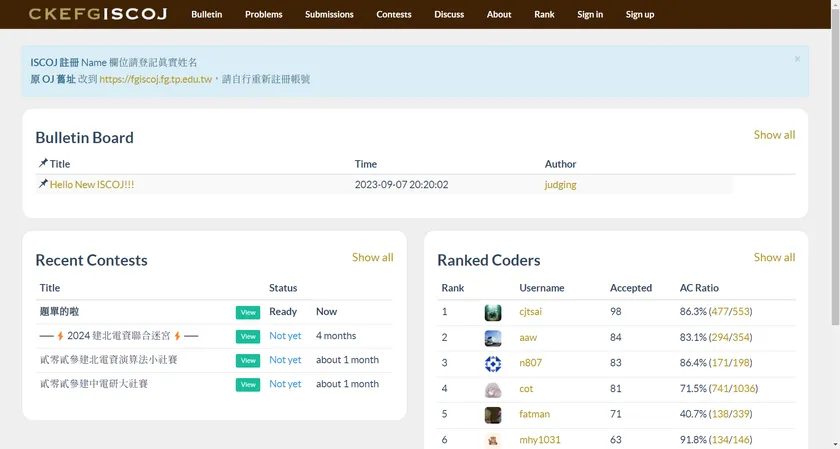840x449 pixels.
Task: Click aaw's avatar image
Action: pos(493,338)
